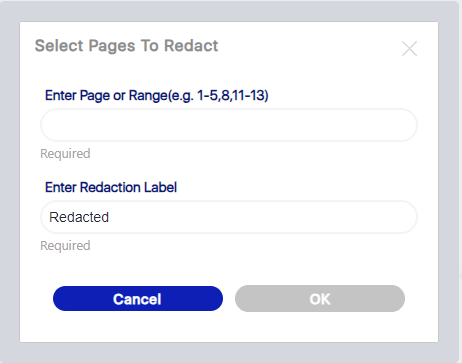The height and width of the screenshot is (363, 462).
Task: Close the Select Pages To Redact dialog
Action: point(409,49)
